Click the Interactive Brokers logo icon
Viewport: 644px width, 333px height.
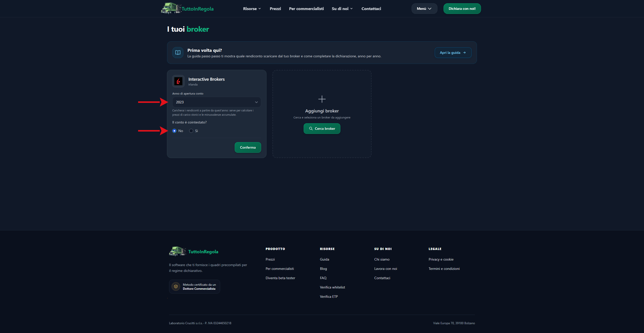[178, 81]
